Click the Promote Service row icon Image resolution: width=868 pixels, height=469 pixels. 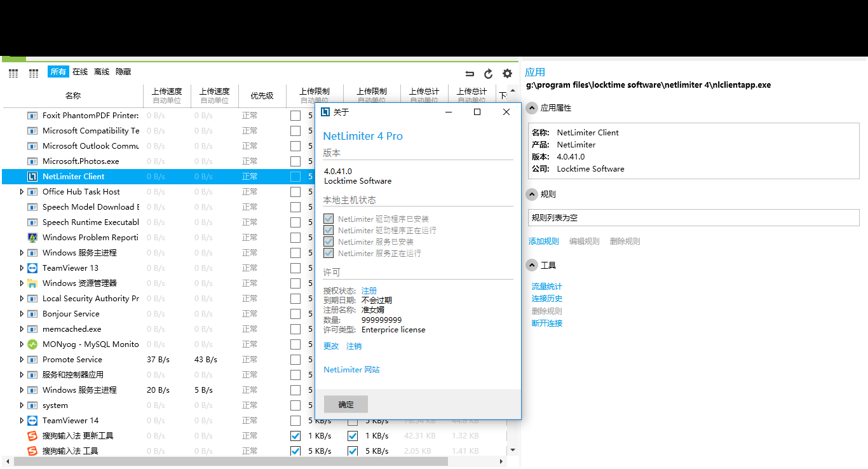tap(32, 360)
